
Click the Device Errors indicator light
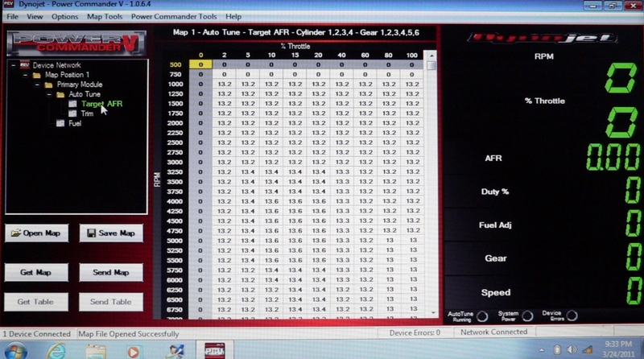pyautogui.click(x=572, y=316)
